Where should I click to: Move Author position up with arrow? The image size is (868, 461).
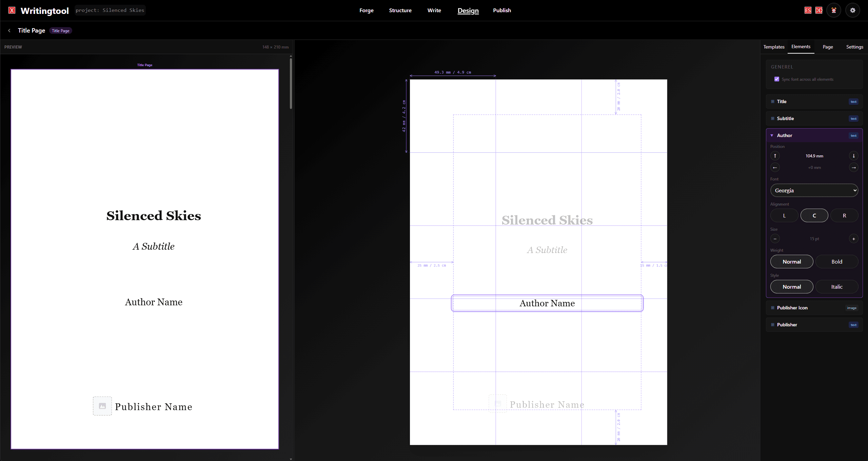tap(775, 156)
